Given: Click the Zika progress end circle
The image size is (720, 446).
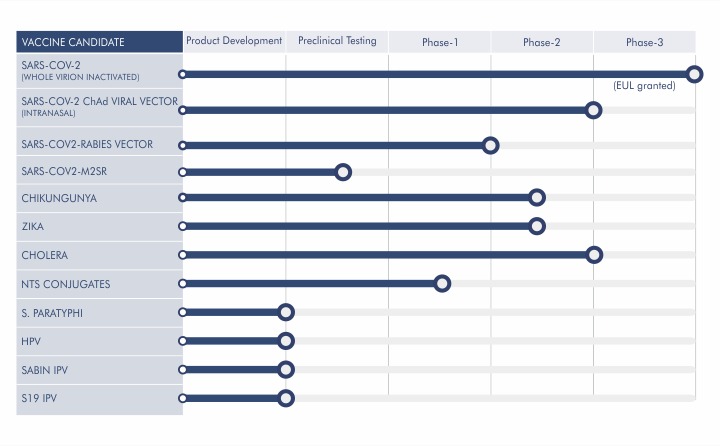Looking at the screenshot, I should (536, 226).
